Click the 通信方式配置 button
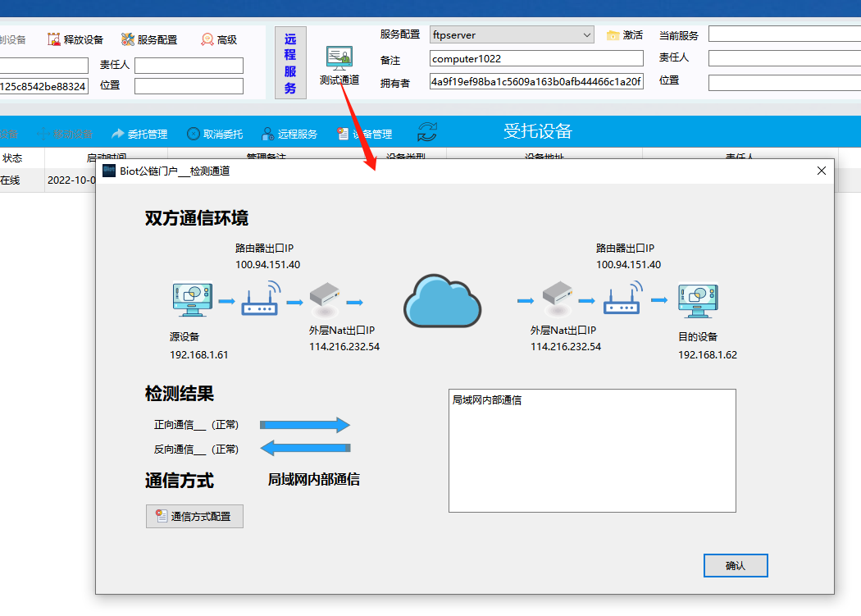The height and width of the screenshot is (616, 861). [194, 516]
